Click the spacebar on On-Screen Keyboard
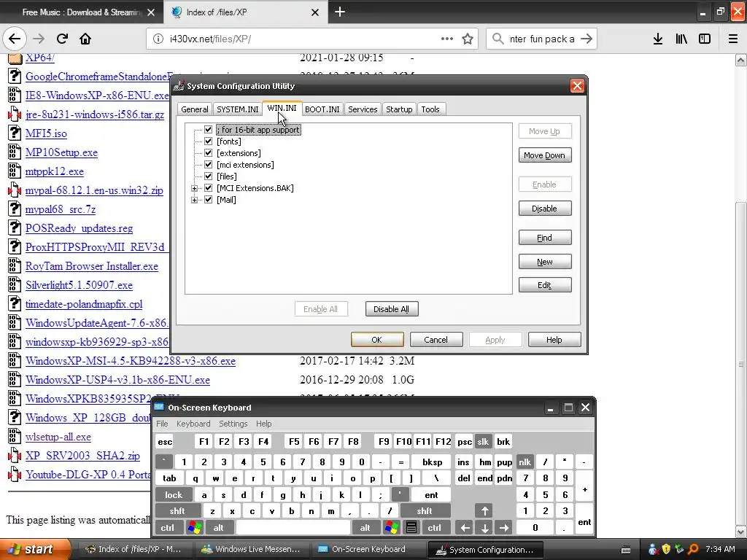The height and width of the screenshot is (560, 747). point(293,528)
